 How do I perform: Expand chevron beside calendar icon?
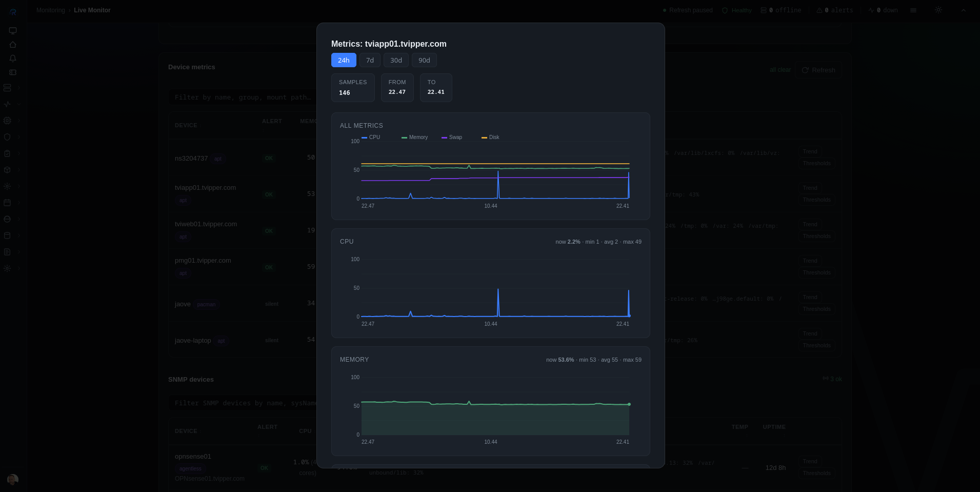click(x=19, y=203)
